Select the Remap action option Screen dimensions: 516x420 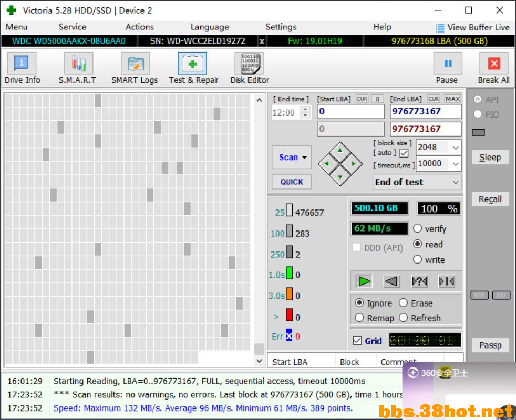coord(359,318)
